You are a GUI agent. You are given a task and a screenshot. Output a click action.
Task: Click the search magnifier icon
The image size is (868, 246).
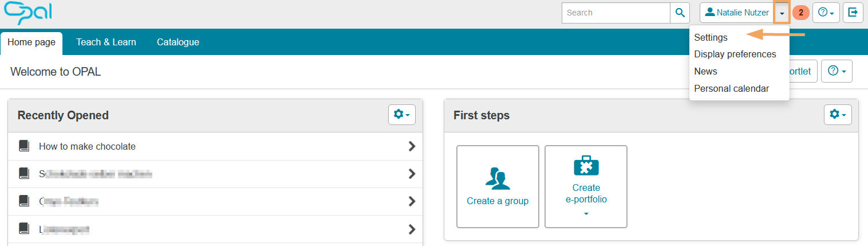click(x=680, y=13)
